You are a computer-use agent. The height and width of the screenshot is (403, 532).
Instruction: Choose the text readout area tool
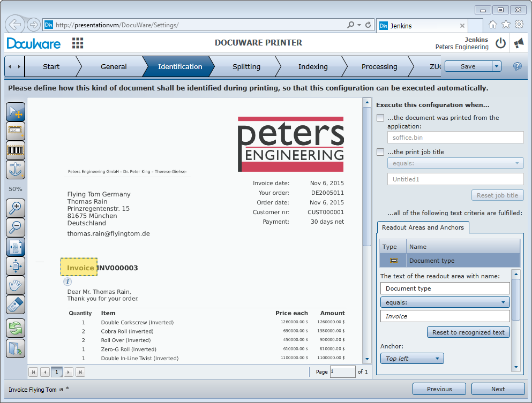(16, 131)
